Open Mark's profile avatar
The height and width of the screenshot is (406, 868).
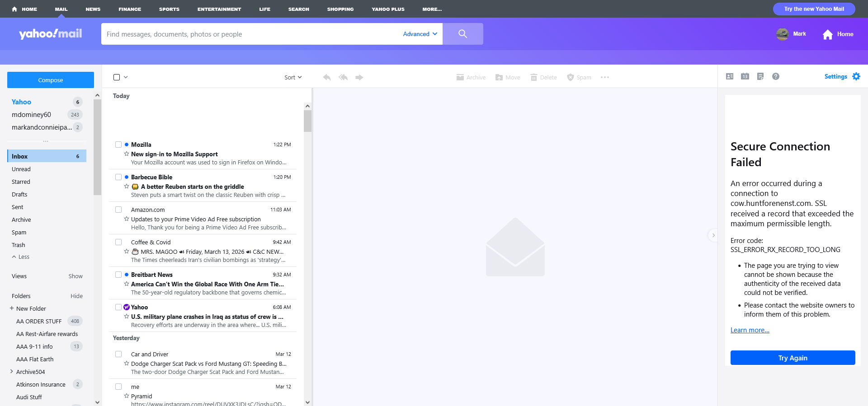click(x=783, y=34)
